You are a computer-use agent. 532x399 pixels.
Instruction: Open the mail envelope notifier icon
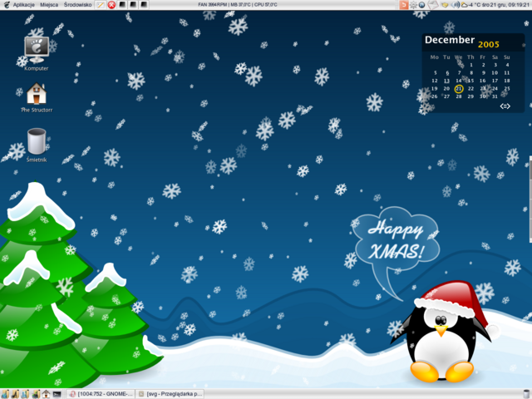pos(432,5)
